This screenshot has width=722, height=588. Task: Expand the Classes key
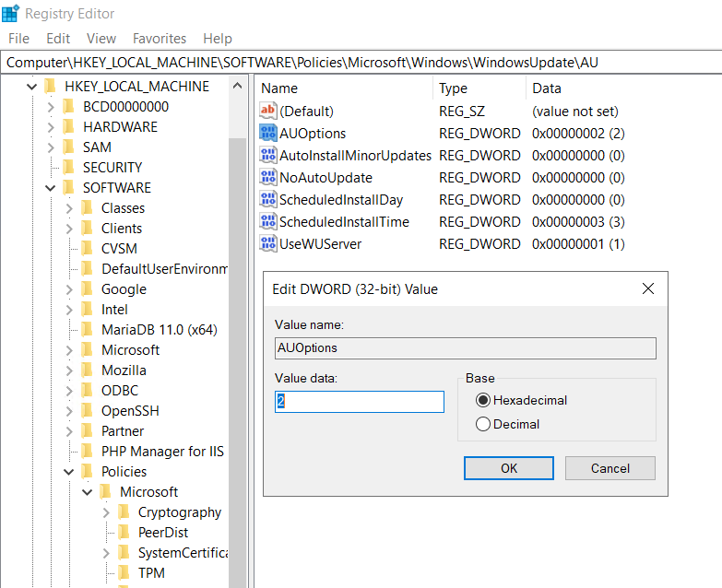(69, 208)
